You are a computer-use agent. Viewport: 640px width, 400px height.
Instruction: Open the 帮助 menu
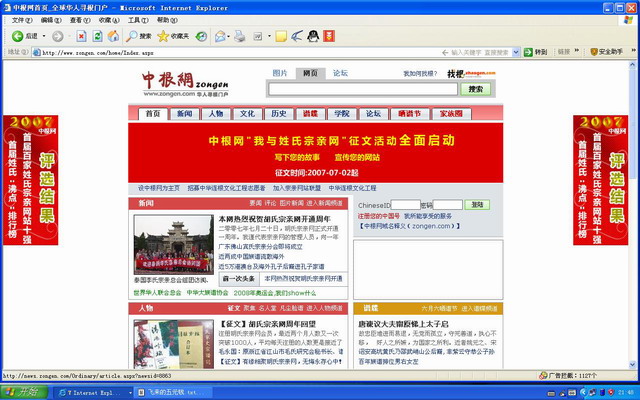pyautogui.click(x=167, y=20)
